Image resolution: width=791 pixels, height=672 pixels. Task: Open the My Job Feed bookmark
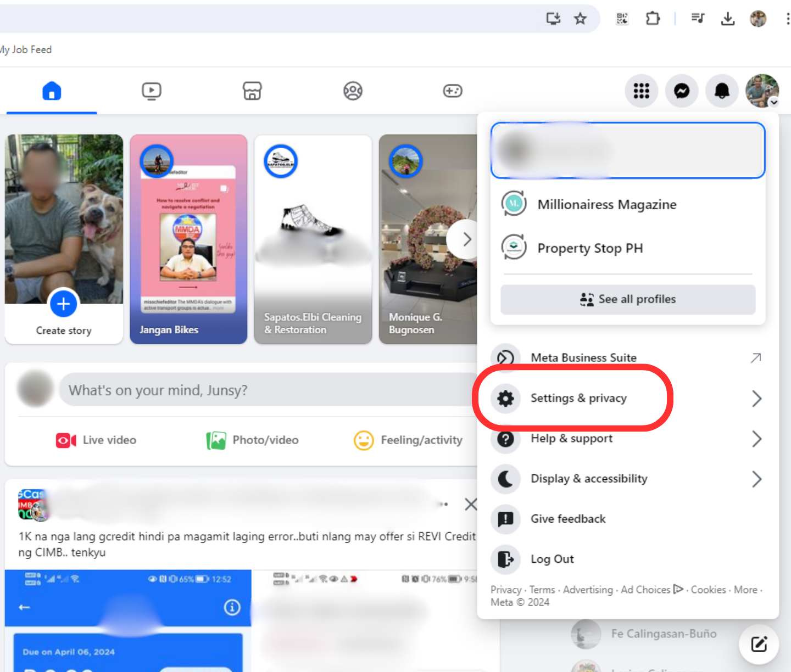click(26, 49)
